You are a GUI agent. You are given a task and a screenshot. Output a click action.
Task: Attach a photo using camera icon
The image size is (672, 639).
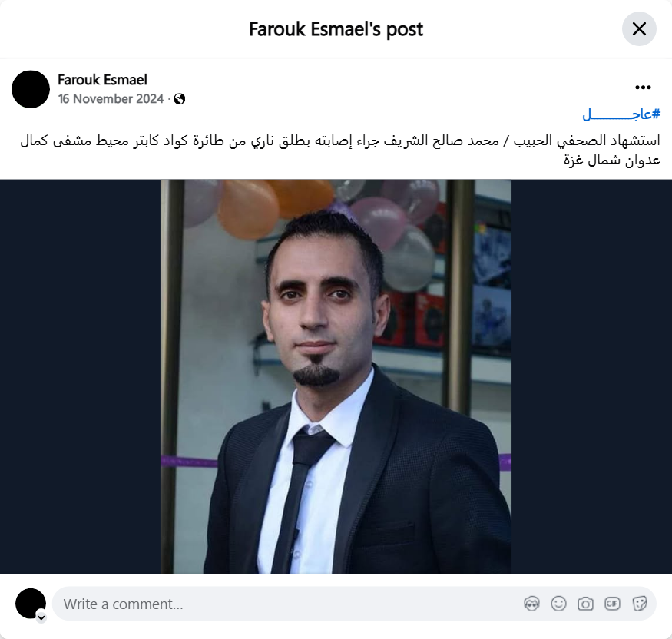(585, 604)
